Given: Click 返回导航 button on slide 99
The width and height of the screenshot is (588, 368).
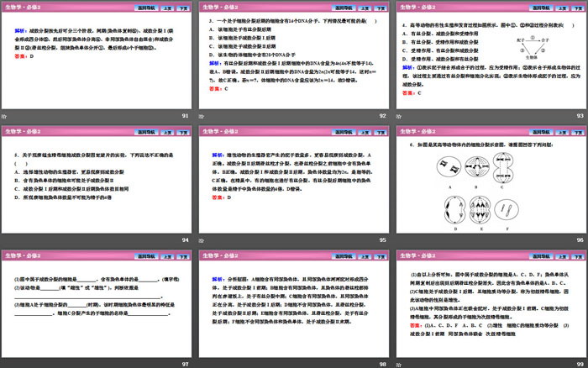Looking at the screenshot, I should (x=541, y=256).
